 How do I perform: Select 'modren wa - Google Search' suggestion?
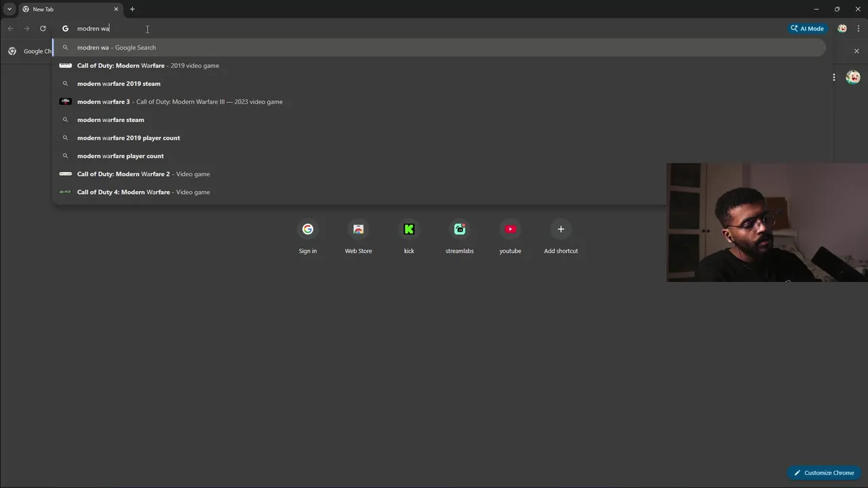click(x=439, y=47)
